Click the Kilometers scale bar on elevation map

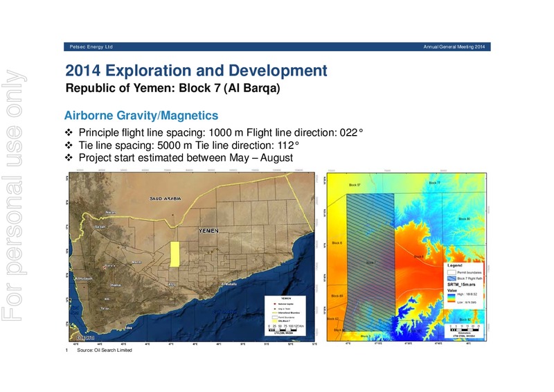465,330
